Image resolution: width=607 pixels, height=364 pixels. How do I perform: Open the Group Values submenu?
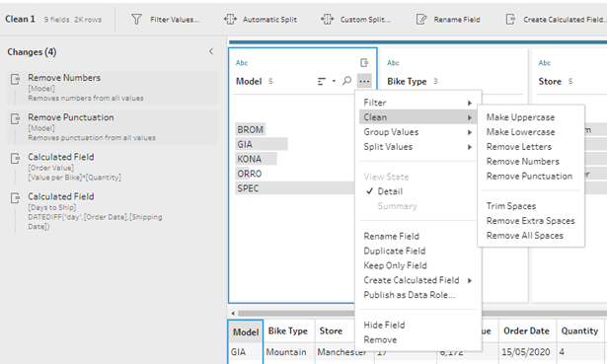pyautogui.click(x=418, y=132)
